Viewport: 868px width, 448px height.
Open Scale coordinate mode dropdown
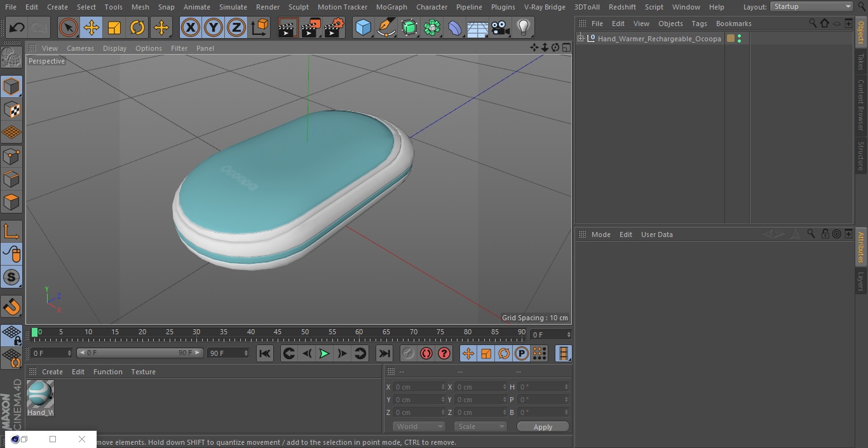tap(480, 426)
